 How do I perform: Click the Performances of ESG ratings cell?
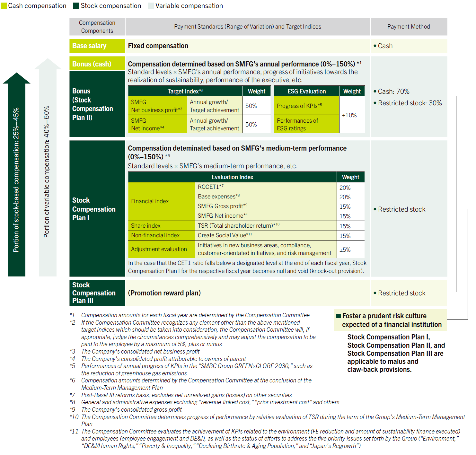coord(306,124)
